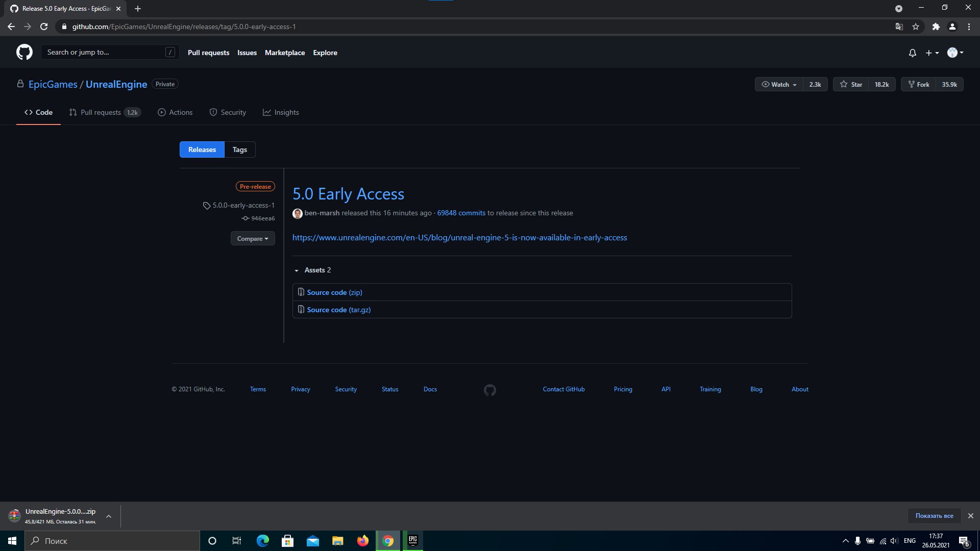Open footer Blog link
Screen dimensions: 980x551
[756, 389]
